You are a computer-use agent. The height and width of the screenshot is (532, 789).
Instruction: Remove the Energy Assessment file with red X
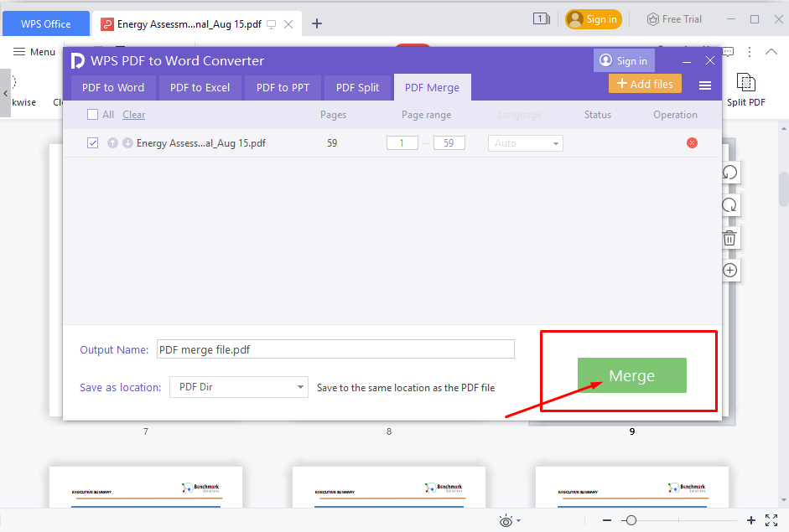coord(692,143)
